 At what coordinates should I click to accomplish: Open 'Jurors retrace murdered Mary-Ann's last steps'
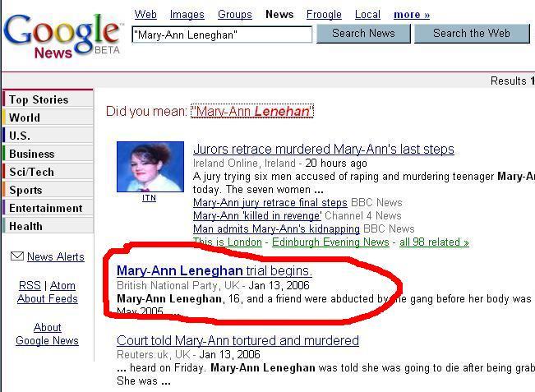coord(324,149)
